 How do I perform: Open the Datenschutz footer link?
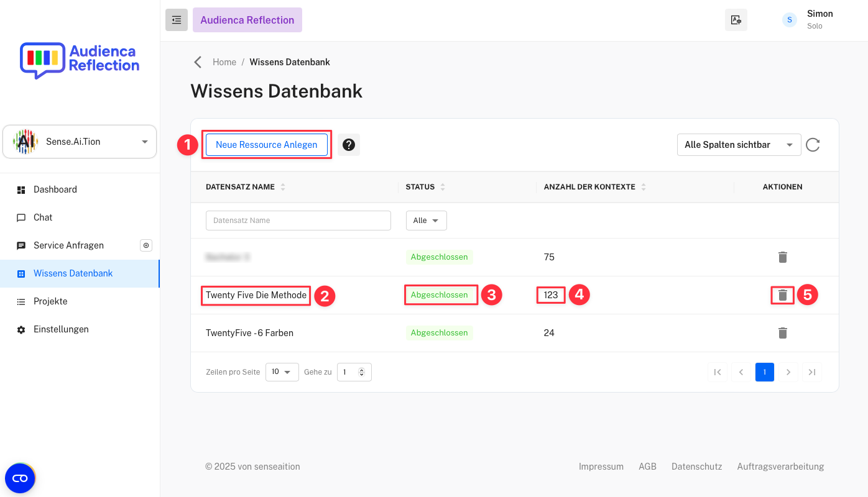(x=696, y=466)
